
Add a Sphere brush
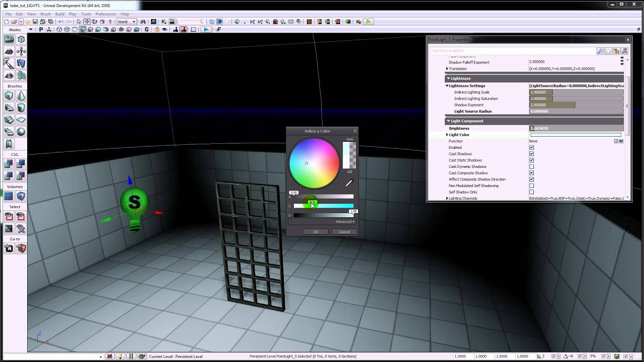[x=21, y=132]
